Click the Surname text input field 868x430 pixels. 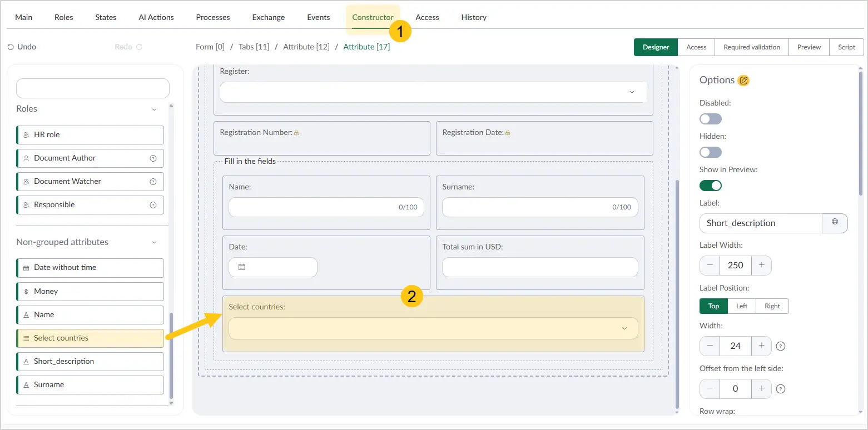click(x=540, y=207)
